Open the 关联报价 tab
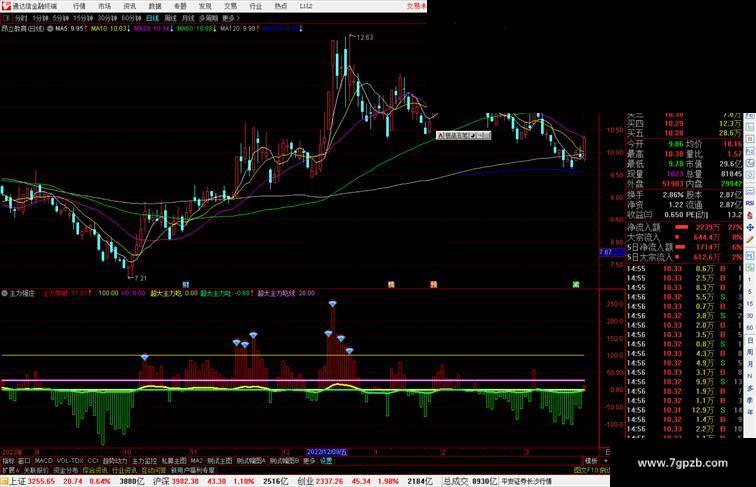The width and height of the screenshot is (756, 487). [x=36, y=470]
